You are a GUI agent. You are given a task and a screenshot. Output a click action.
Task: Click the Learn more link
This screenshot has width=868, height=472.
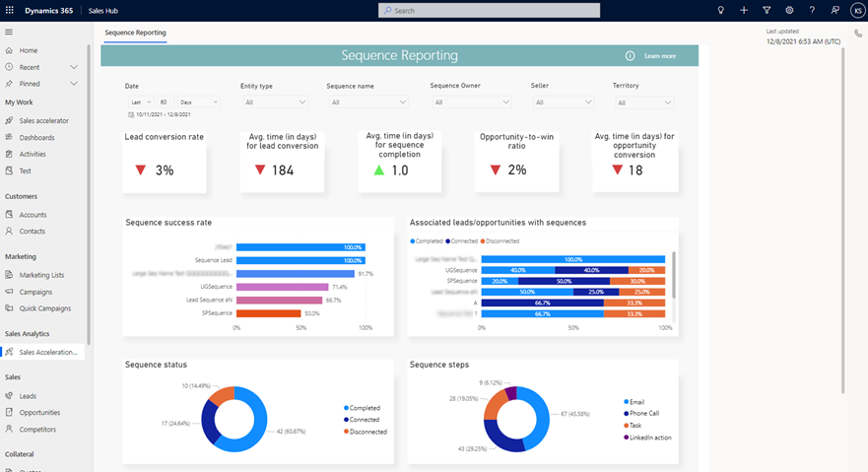pyautogui.click(x=660, y=56)
